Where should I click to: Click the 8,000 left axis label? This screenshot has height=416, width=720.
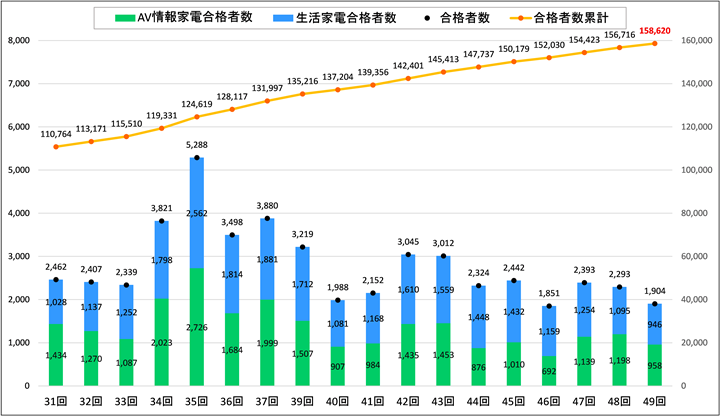(21, 40)
